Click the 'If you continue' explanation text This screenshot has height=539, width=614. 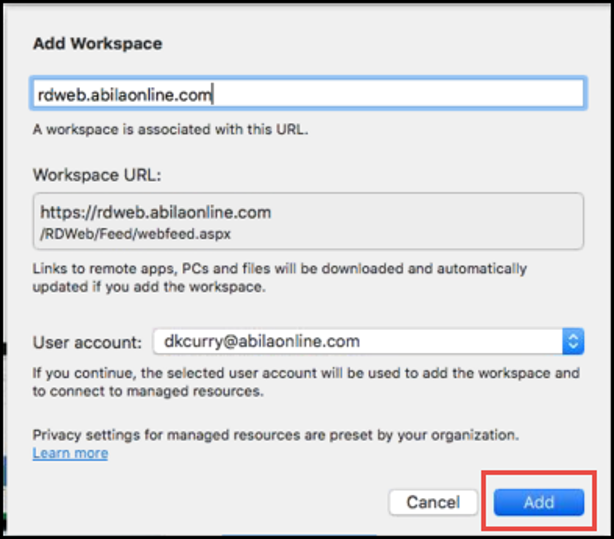click(306, 382)
